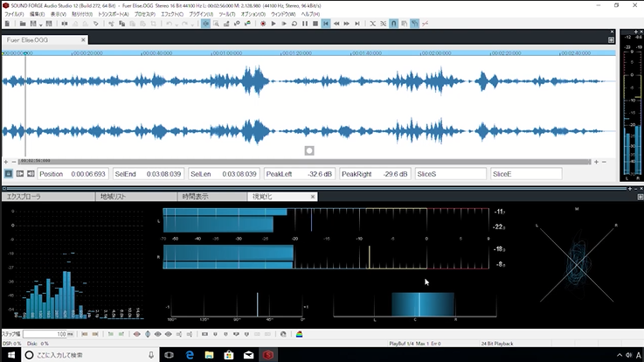The image size is (644, 362).
Task: Click the Pause playback icon
Action: (304, 24)
